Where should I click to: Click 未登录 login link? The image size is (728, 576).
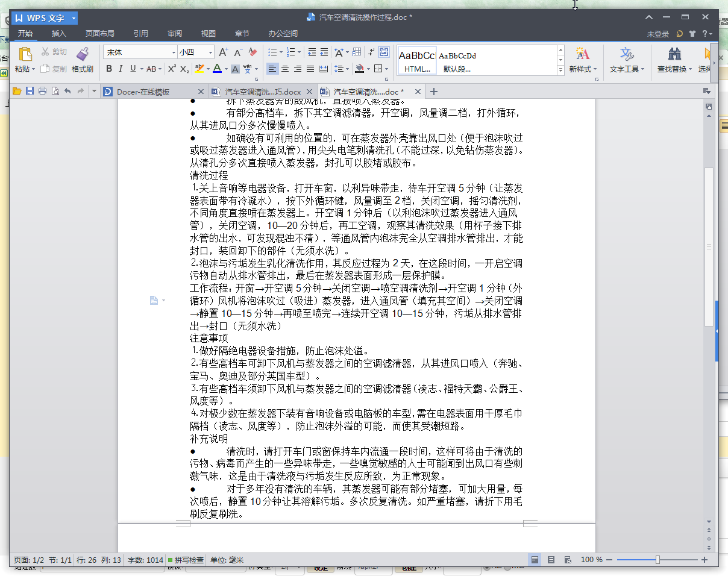[658, 34]
